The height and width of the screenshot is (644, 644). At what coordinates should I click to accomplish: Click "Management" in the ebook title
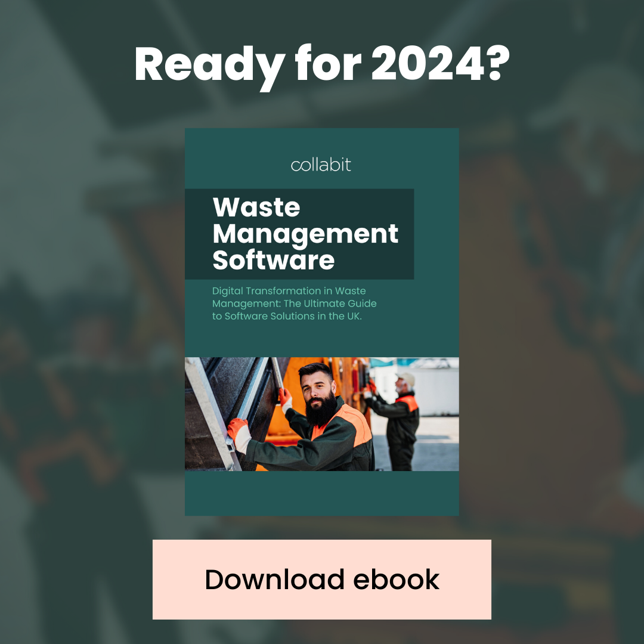click(x=305, y=234)
